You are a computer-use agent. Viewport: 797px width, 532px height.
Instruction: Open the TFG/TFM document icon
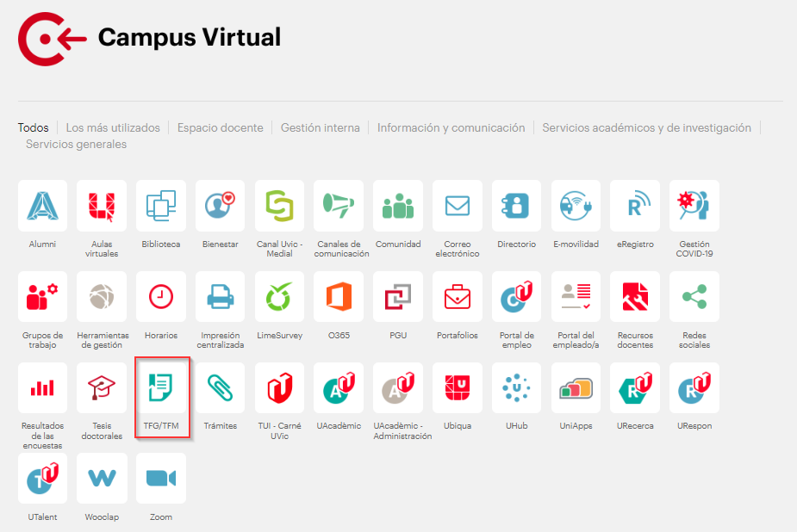pyautogui.click(x=161, y=388)
